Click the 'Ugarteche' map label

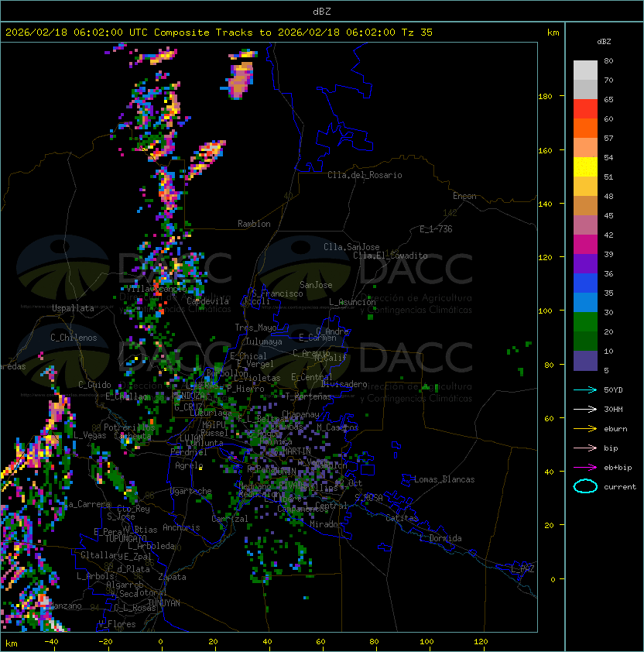[x=191, y=491]
